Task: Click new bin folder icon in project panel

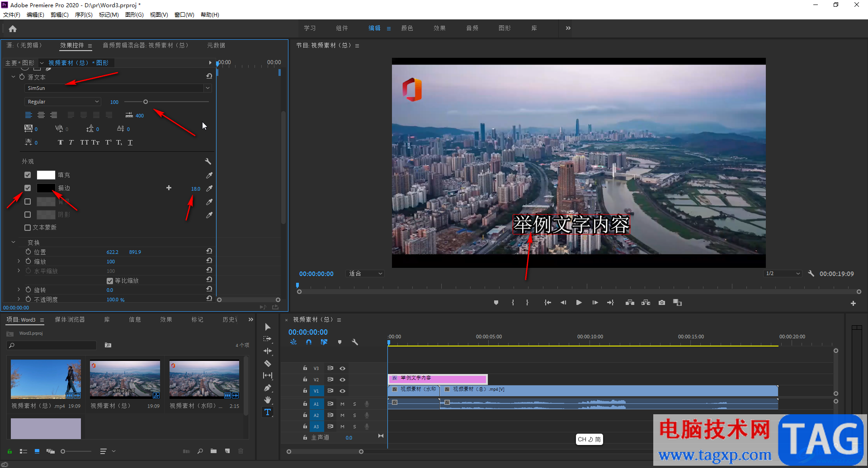Action: [213, 451]
